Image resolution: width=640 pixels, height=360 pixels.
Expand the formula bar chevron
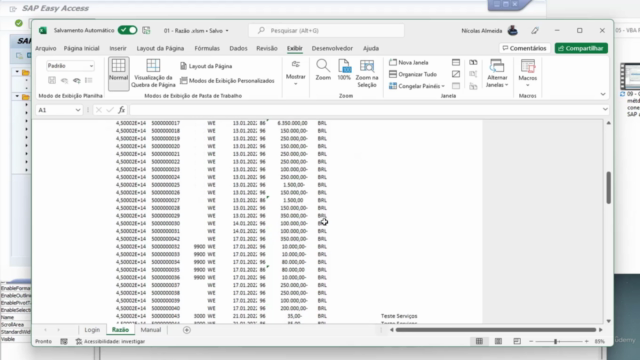point(605,109)
